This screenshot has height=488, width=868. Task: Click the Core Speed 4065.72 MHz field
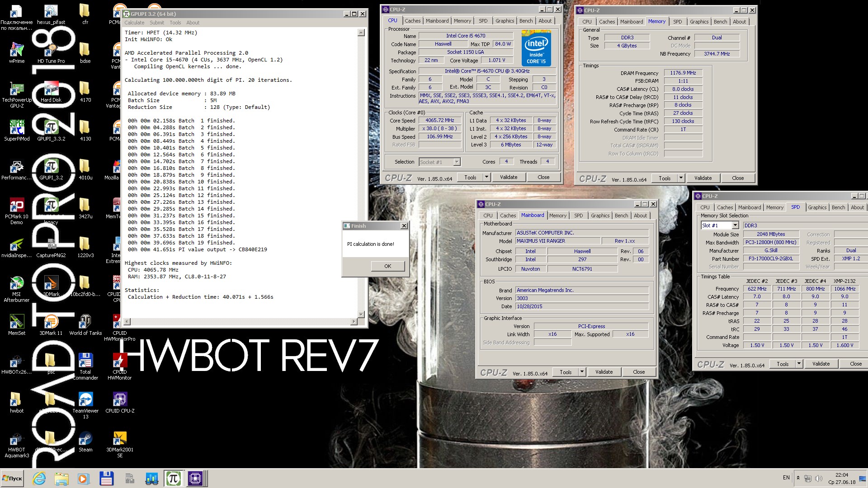pos(439,121)
